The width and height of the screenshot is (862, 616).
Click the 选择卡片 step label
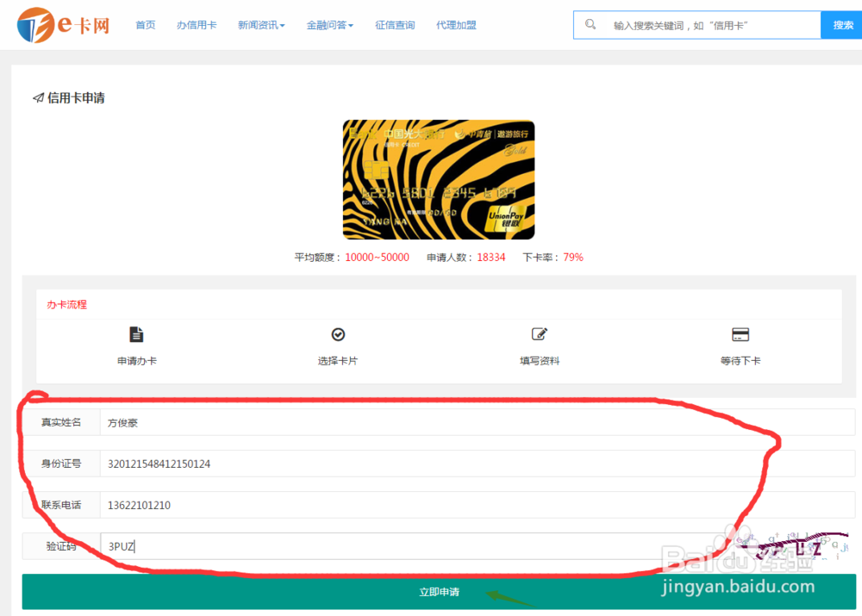[x=338, y=361]
